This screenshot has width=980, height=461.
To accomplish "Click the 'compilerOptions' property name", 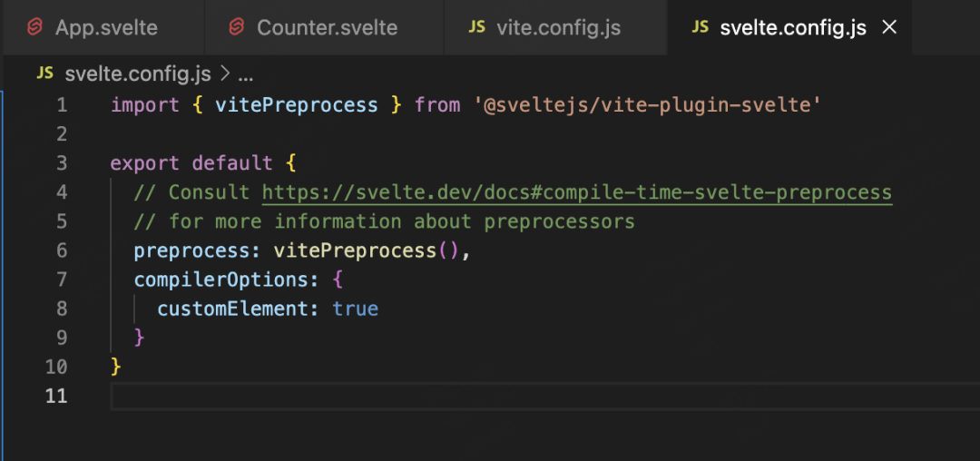I will [x=221, y=280].
